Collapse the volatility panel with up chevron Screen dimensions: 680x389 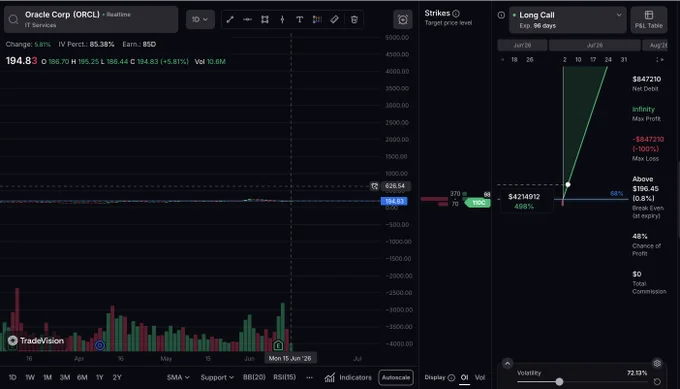point(507,363)
